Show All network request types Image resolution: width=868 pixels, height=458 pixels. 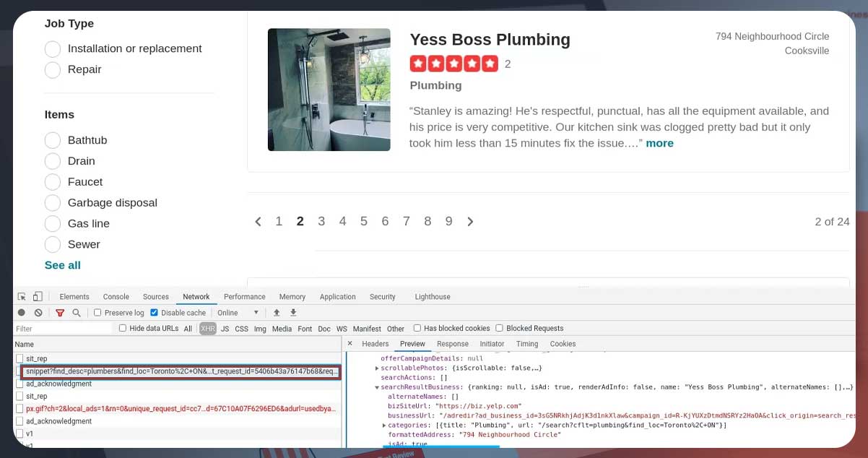188,329
